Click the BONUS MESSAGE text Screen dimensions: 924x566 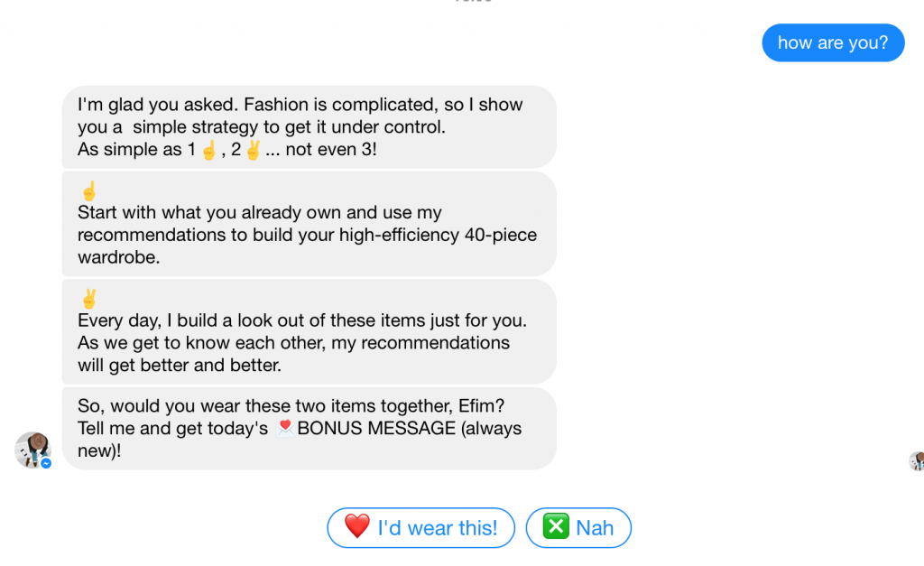point(376,428)
